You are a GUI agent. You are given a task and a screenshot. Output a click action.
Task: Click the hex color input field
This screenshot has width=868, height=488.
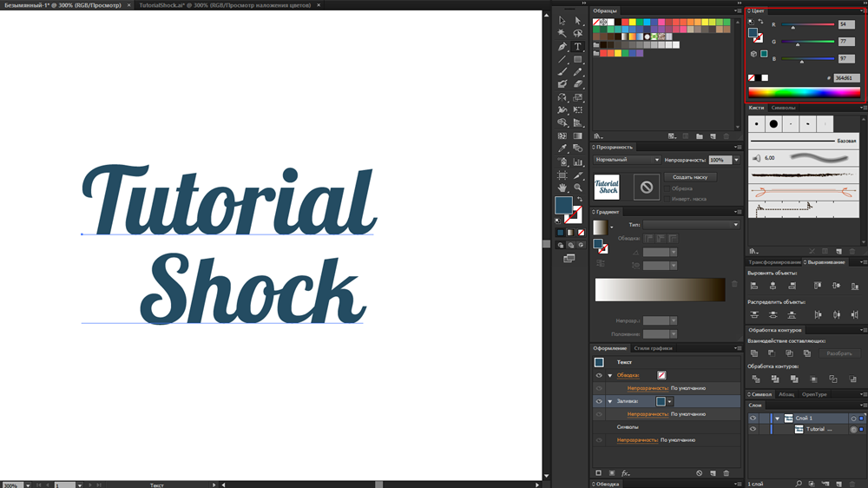pos(846,78)
